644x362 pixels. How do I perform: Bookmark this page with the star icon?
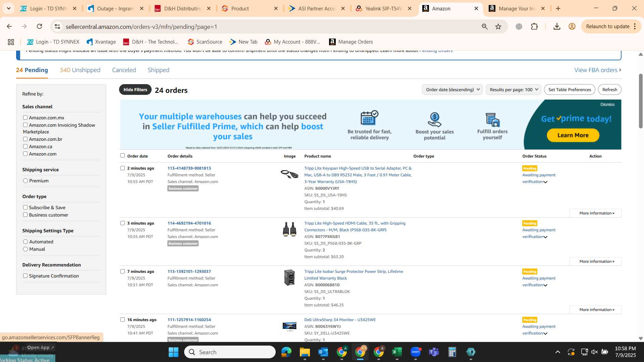[x=498, y=26]
